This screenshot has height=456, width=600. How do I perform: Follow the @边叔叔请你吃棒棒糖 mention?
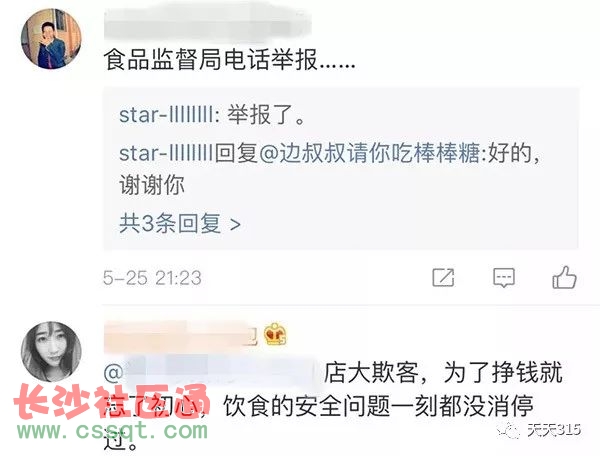pos(369,153)
